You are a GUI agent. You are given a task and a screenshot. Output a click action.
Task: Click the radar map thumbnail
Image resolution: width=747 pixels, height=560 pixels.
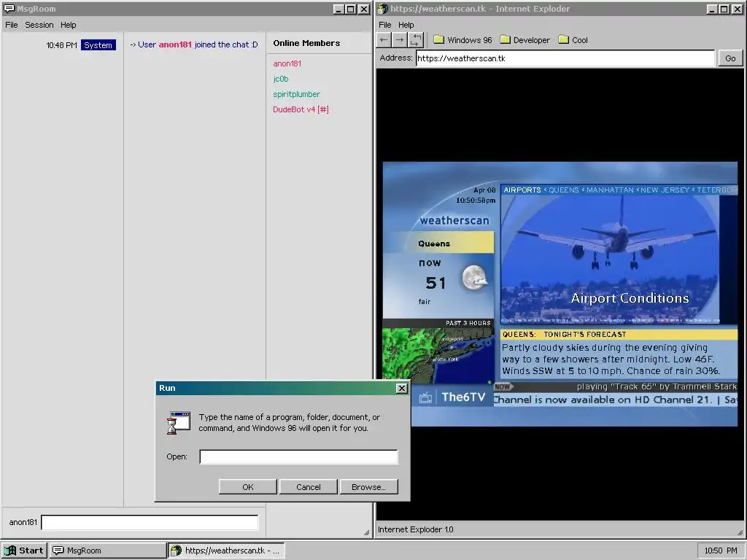point(438,356)
